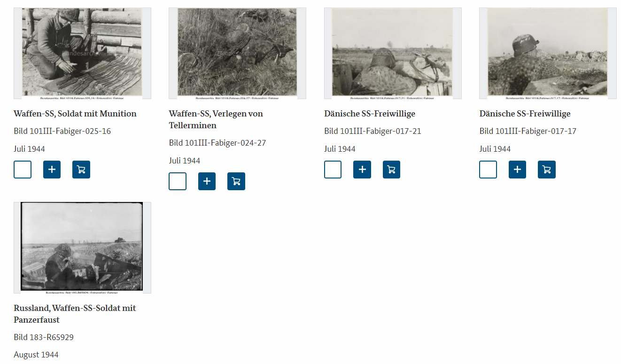Viewport: 621px width, 364px height.
Task: Click plus icon for Bild 101III-Fabiger-017-17
Action: pos(517,170)
